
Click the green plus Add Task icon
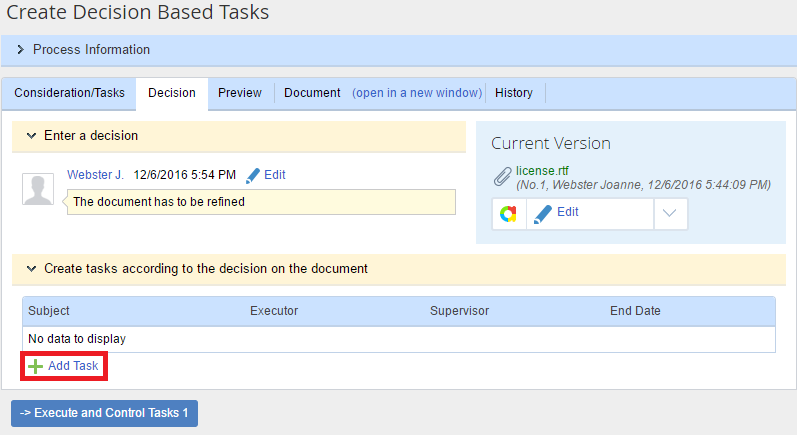click(x=36, y=366)
